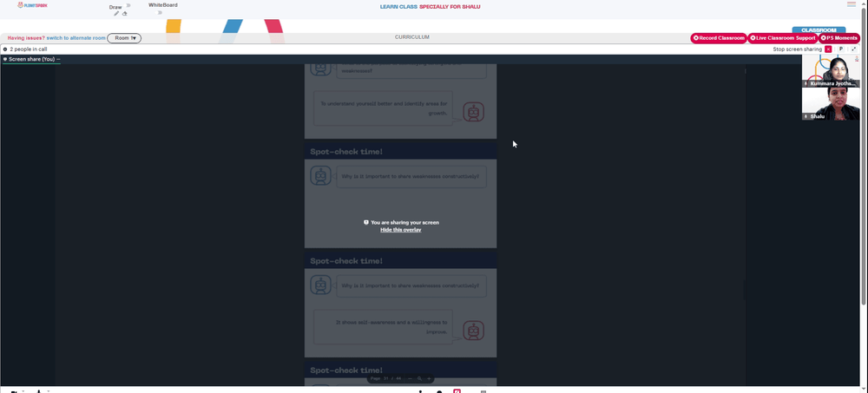The width and height of the screenshot is (868, 393).
Task: Stop screen sharing with the red X
Action: [828, 49]
